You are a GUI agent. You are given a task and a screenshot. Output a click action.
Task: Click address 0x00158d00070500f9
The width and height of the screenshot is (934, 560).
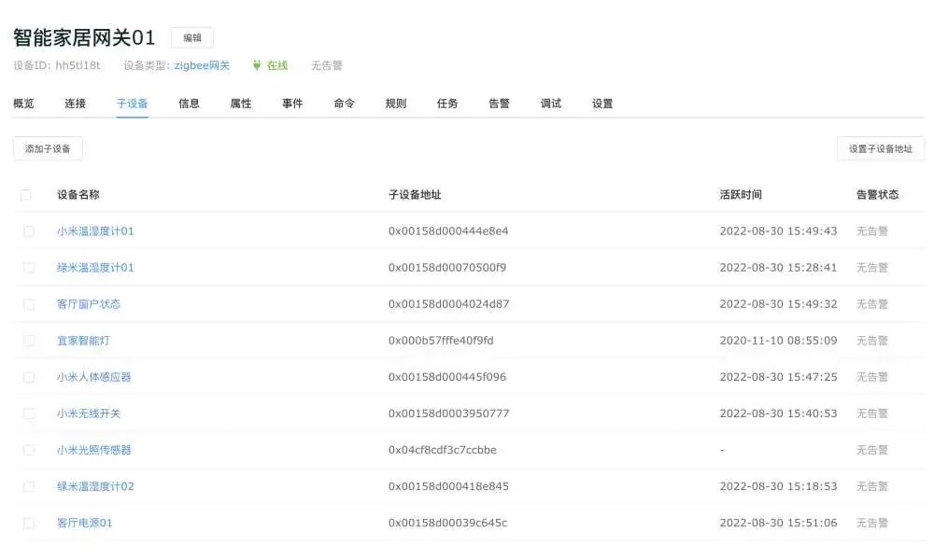click(x=447, y=268)
